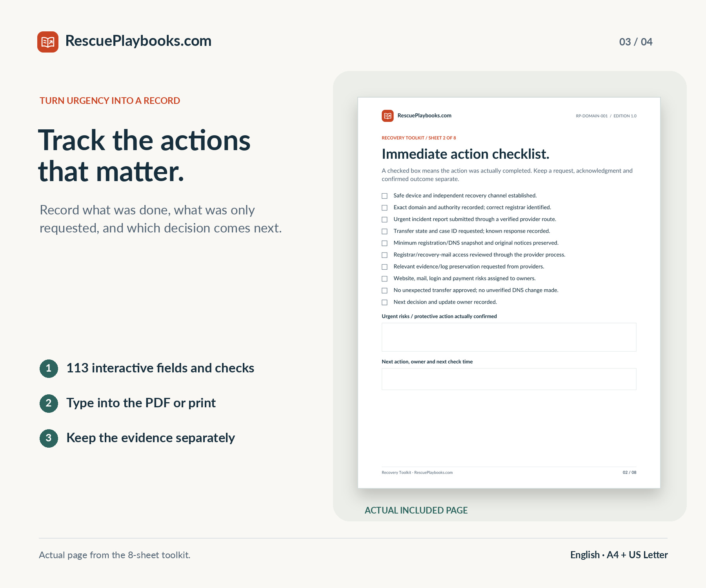Tick 'Relevant evidence/log preservation requested' checkbox
This screenshot has width=706, height=588.
[x=385, y=267]
